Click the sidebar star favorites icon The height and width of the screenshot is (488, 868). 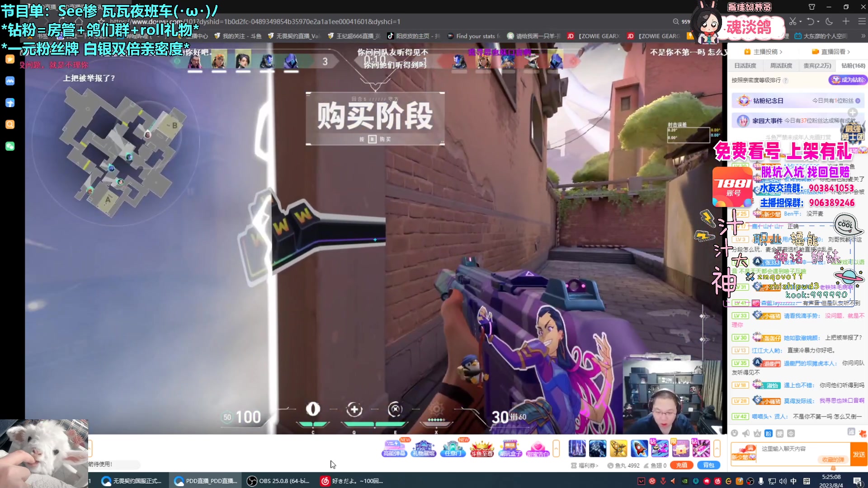coord(10,59)
